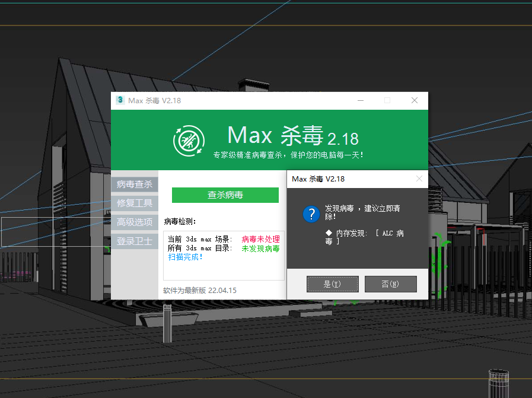Click the blue question mark dialog icon

click(311, 214)
